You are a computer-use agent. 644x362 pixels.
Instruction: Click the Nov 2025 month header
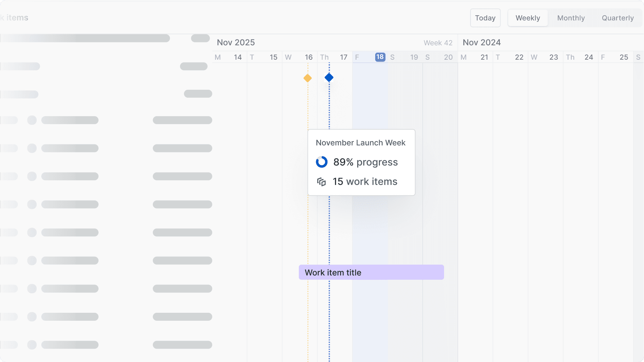(235, 42)
